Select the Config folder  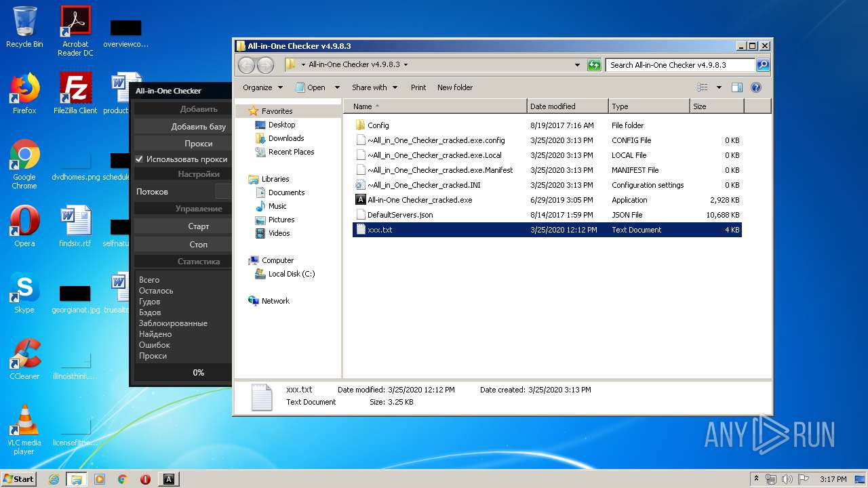pyautogui.click(x=548, y=125)
